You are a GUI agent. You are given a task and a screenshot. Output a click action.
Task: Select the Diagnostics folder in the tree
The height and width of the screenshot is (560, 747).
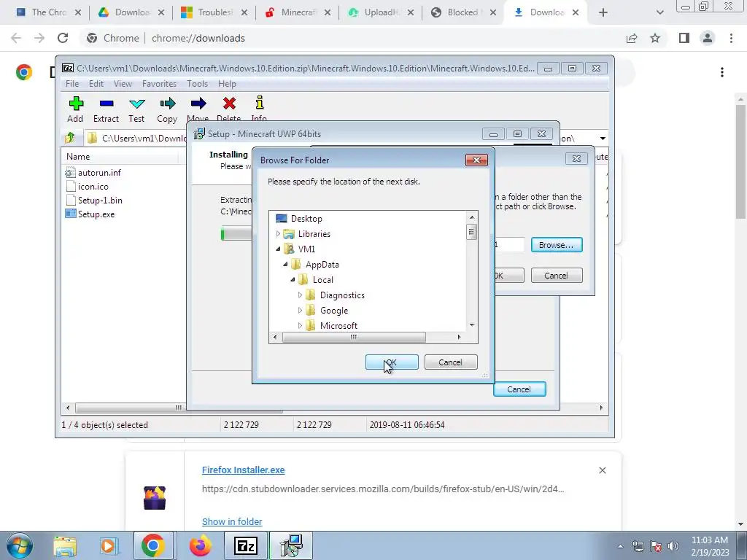342,295
